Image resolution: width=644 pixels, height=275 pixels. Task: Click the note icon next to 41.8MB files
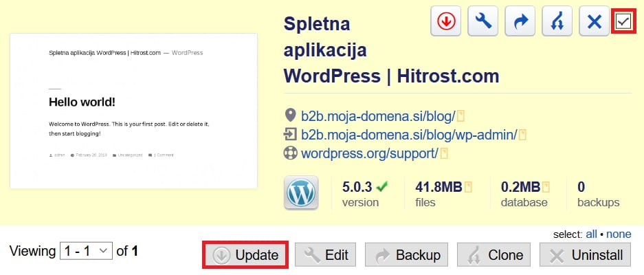point(468,188)
